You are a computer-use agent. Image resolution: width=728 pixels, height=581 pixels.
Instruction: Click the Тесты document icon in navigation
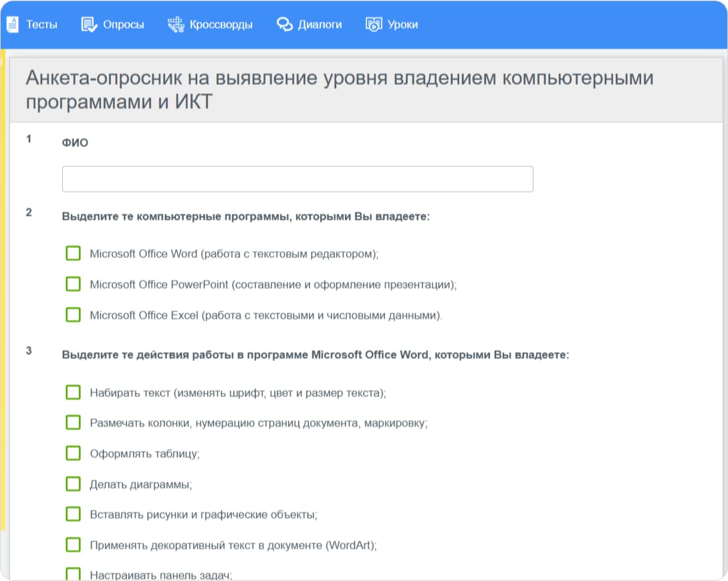(x=12, y=23)
